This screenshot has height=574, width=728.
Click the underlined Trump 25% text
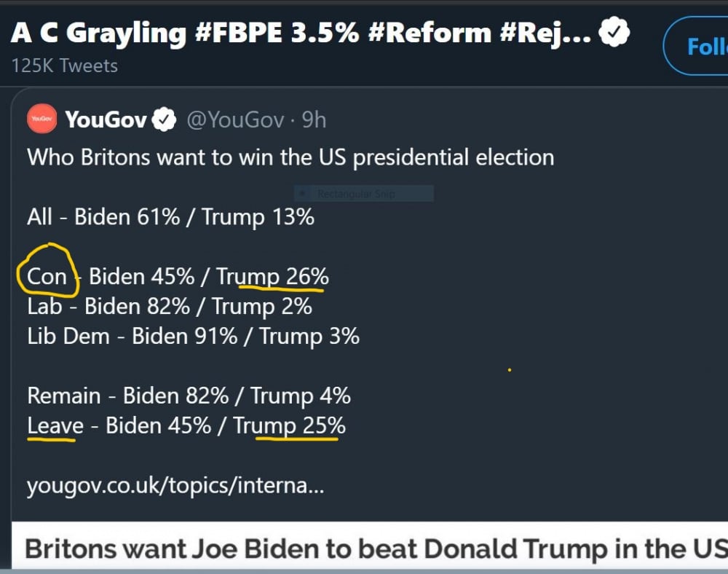tap(289, 426)
